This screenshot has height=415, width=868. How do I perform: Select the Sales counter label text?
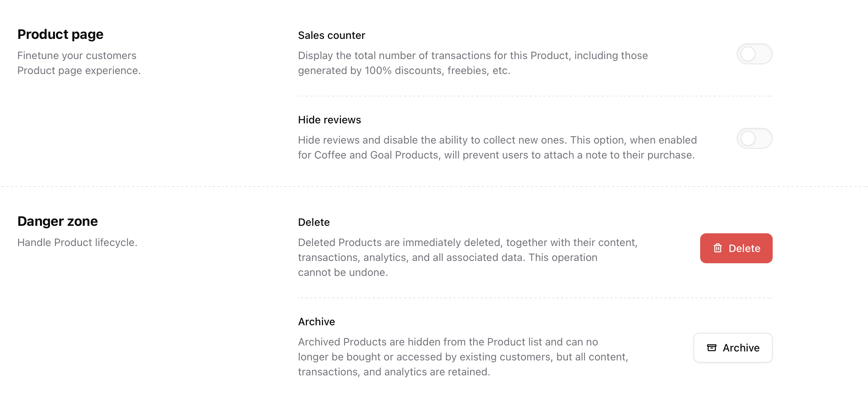331,35
